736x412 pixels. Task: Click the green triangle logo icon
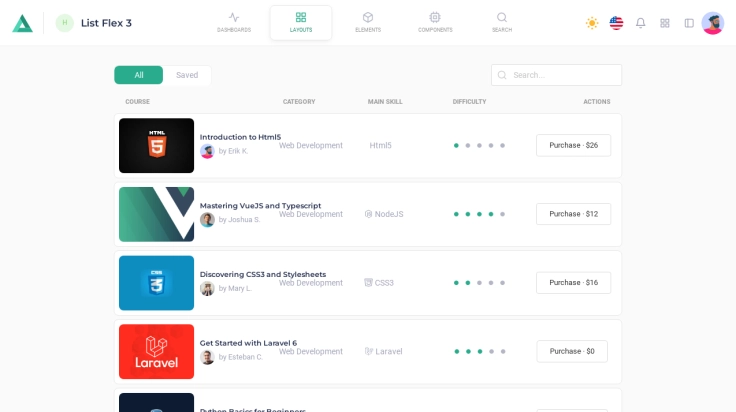(x=22, y=23)
